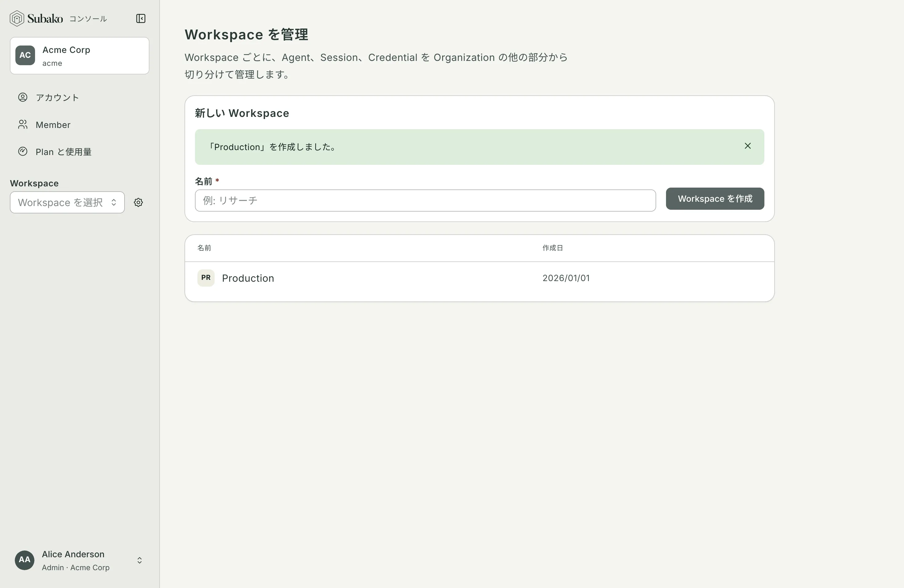The height and width of the screenshot is (588, 904).
Task: Open the Production workspace row
Action: 479,278
